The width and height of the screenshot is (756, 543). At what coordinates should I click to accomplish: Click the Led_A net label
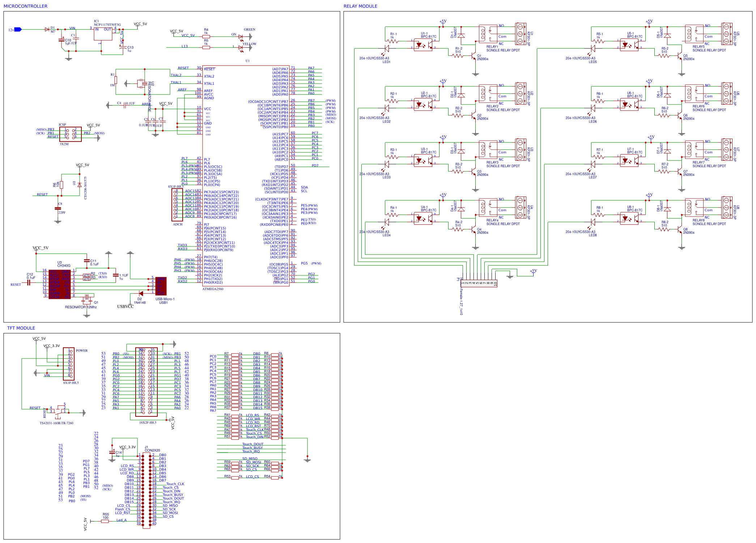point(122,520)
